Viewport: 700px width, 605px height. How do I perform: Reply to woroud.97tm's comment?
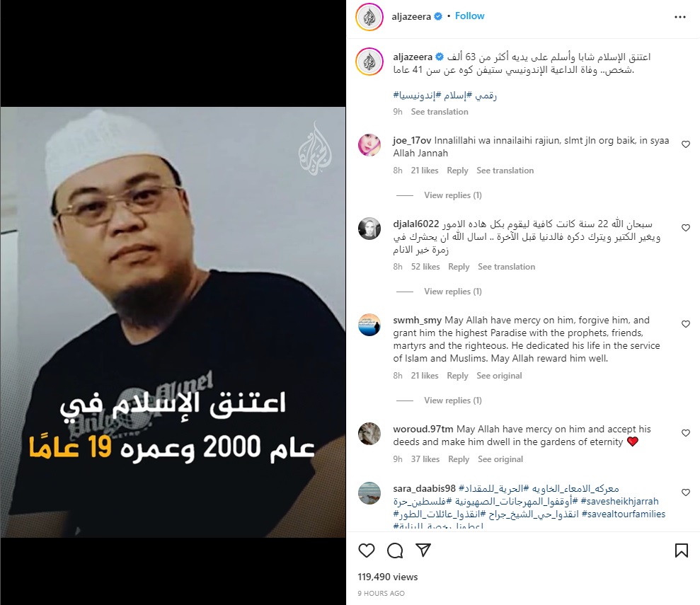pos(459,459)
